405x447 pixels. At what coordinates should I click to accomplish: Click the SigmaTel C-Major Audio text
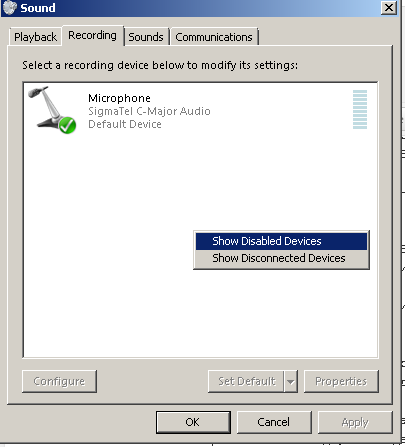point(149,111)
